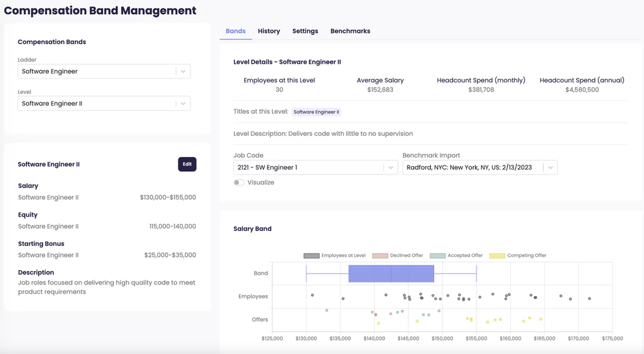Viewport: 644px width, 354px height.
Task: Click the Benchmark Import dropdown chevron
Action: pyautogui.click(x=551, y=167)
